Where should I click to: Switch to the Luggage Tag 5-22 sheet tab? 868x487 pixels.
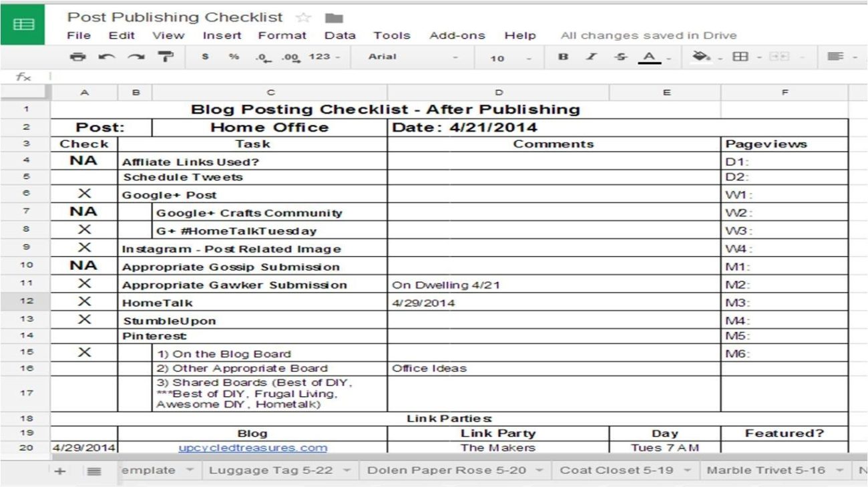[271, 470]
